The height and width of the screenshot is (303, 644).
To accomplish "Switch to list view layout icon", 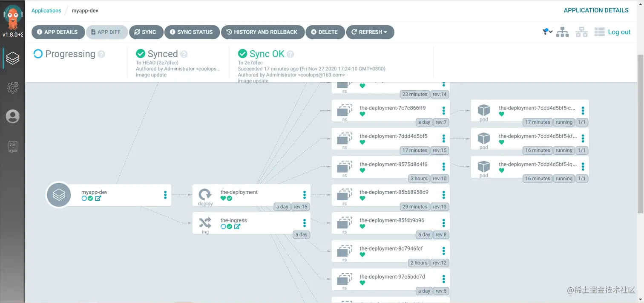I will [600, 32].
